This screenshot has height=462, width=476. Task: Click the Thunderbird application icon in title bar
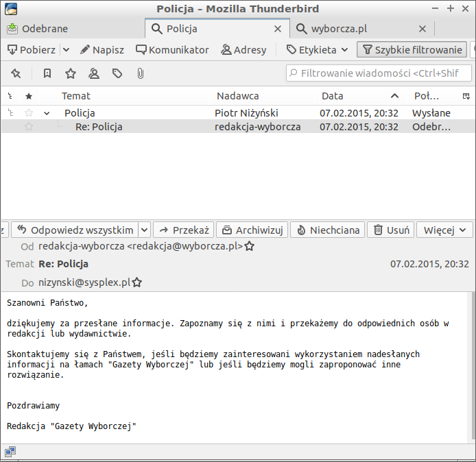tap(11, 9)
